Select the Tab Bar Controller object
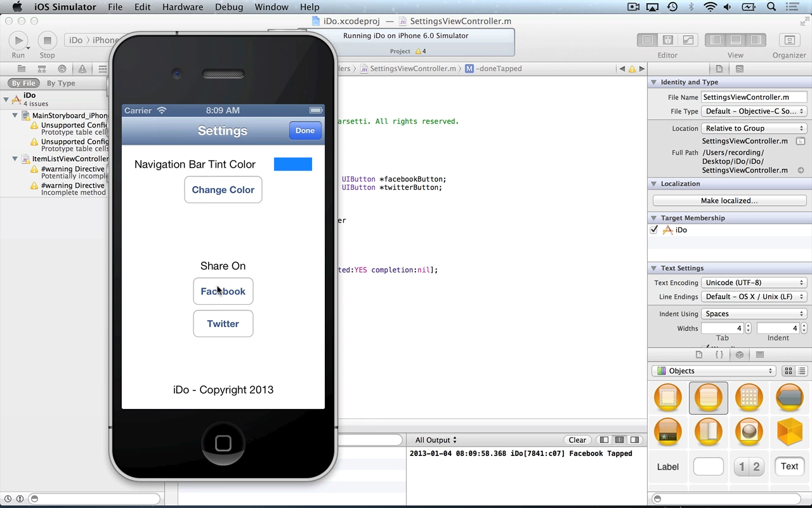This screenshot has height=508, width=812. (668, 432)
